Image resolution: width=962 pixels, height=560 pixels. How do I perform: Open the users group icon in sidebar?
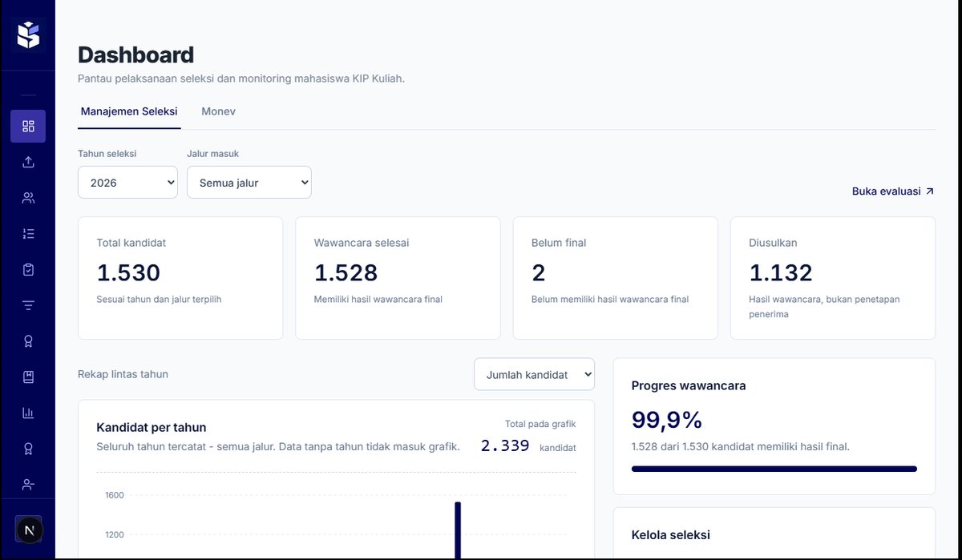(28, 198)
